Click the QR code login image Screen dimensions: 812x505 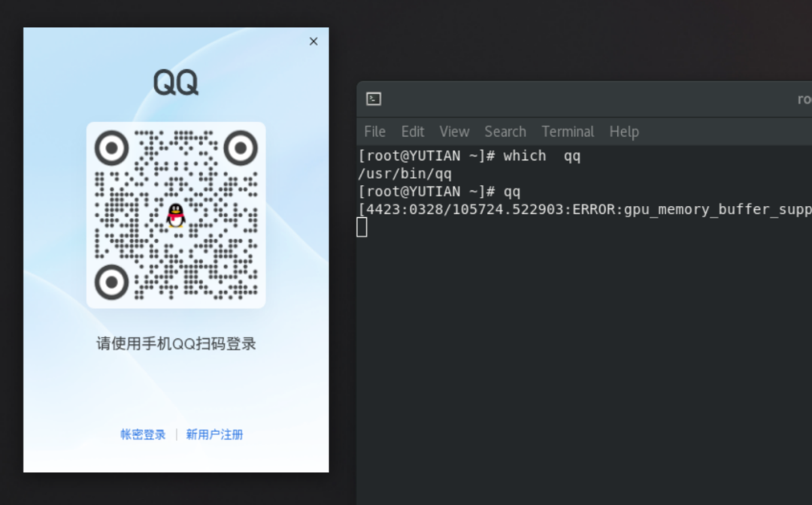pos(176,215)
